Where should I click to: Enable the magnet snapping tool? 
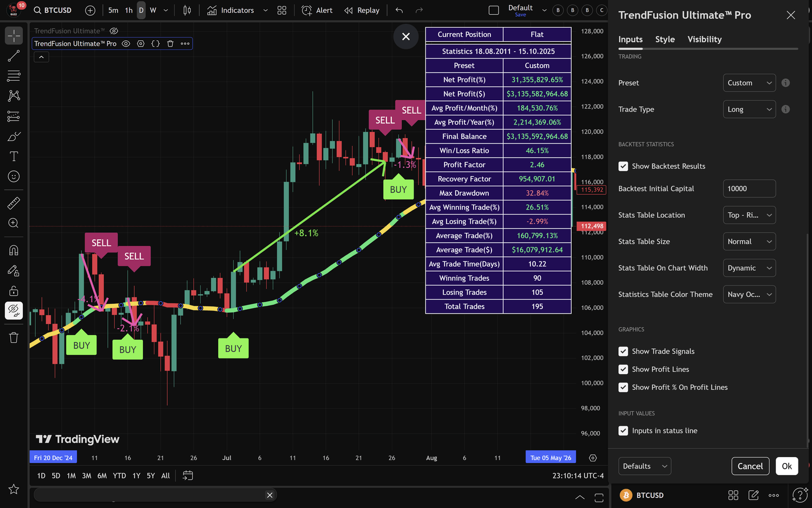[x=14, y=250]
